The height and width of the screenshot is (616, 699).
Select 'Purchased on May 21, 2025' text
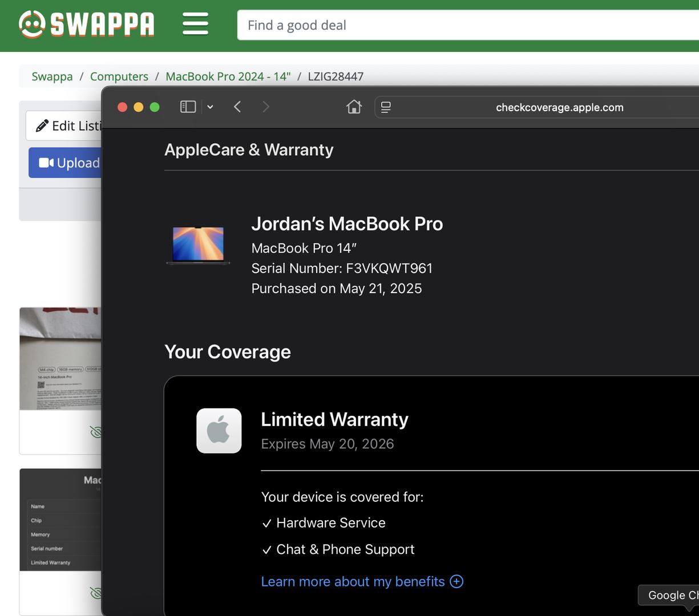click(337, 289)
